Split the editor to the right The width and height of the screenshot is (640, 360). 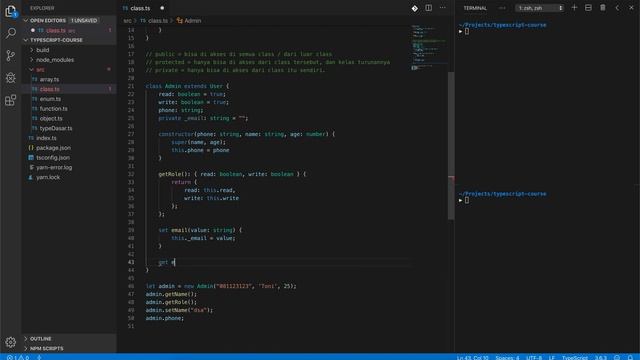pyautogui.click(x=428, y=8)
